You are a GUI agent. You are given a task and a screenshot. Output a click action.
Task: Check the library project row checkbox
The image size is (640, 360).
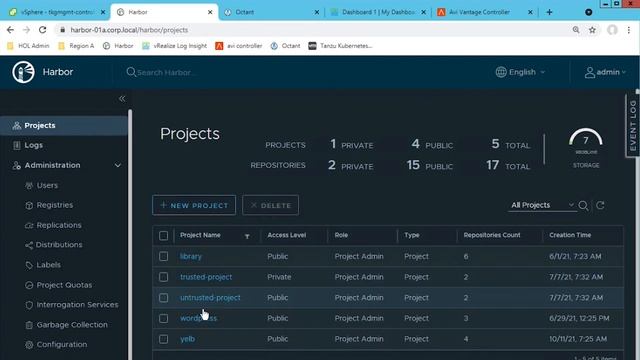163,256
